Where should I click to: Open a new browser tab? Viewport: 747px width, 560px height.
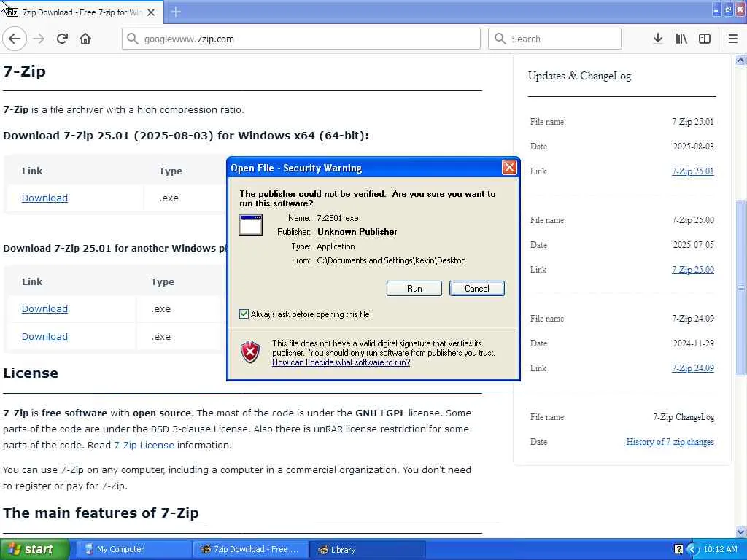pos(176,12)
